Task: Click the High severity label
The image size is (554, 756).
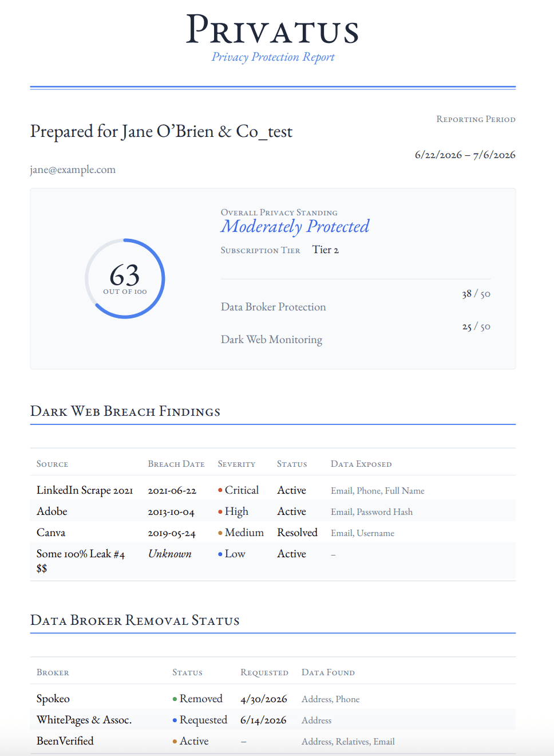Action: (x=236, y=511)
